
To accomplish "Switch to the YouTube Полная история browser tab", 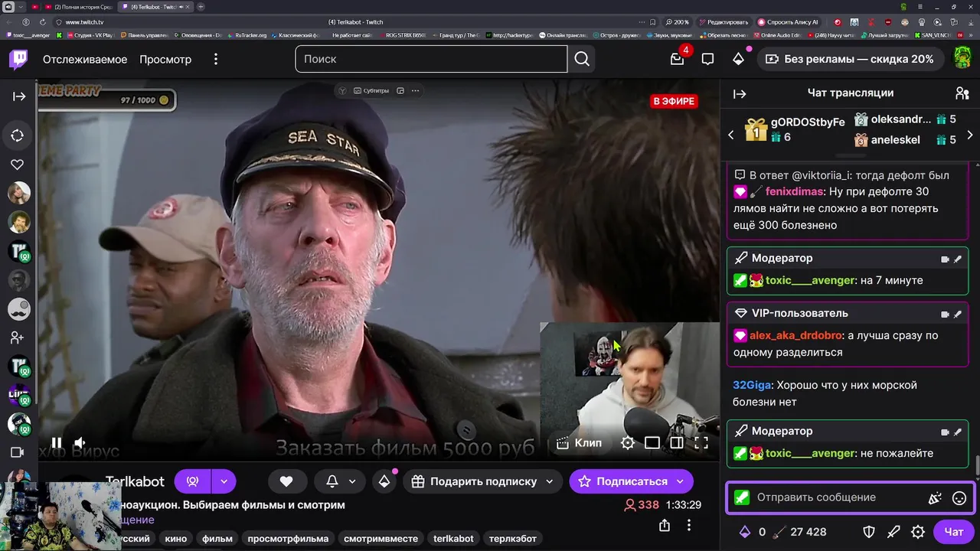I will point(79,7).
